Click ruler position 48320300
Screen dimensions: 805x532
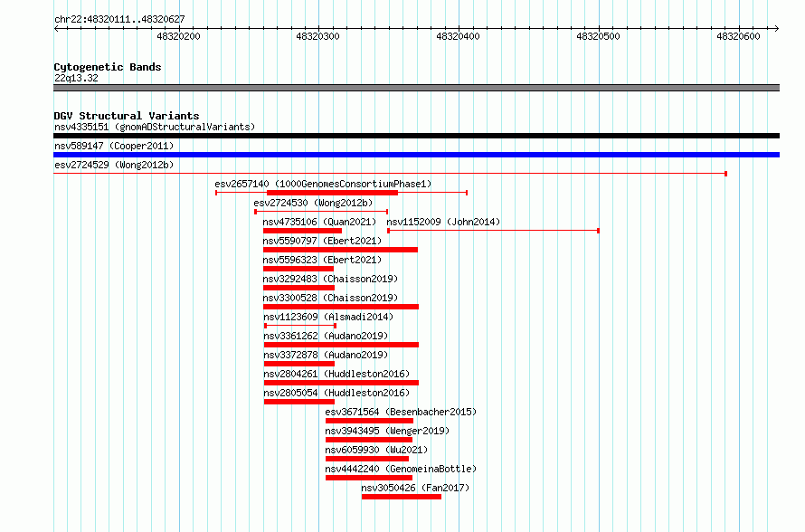click(317, 36)
